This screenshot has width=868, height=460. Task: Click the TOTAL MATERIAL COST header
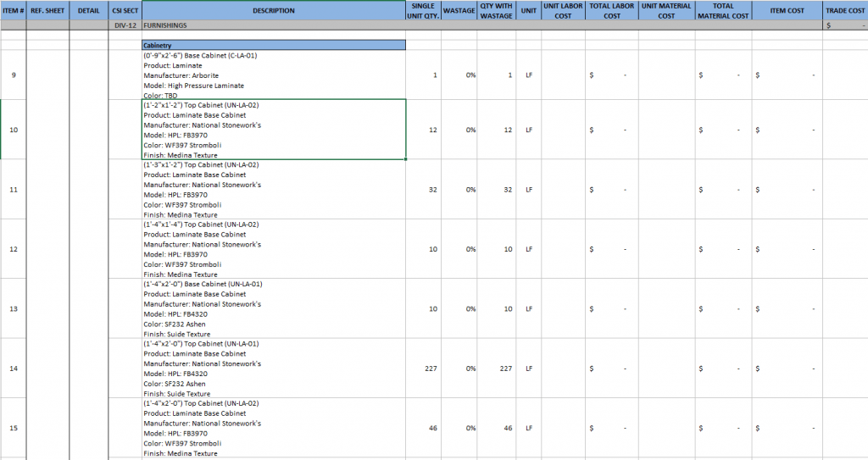click(x=722, y=11)
